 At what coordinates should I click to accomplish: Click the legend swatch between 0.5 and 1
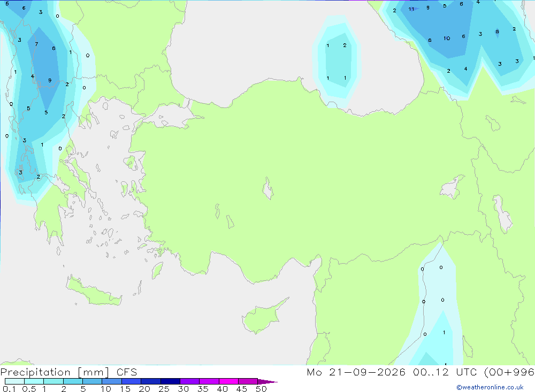point(34,381)
